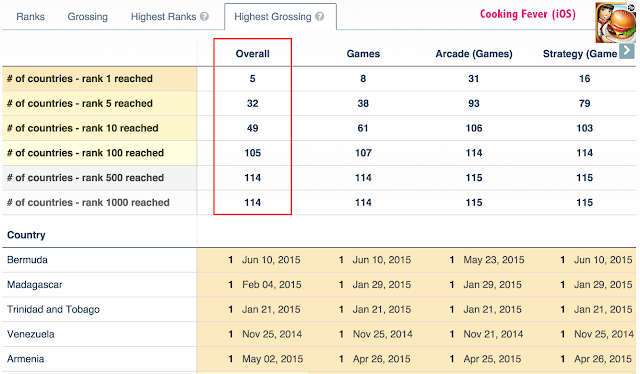Click the '# of countries - rank 10 reached' row label
Viewport: 640px width, 374px height.
pyautogui.click(x=82, y=128)
